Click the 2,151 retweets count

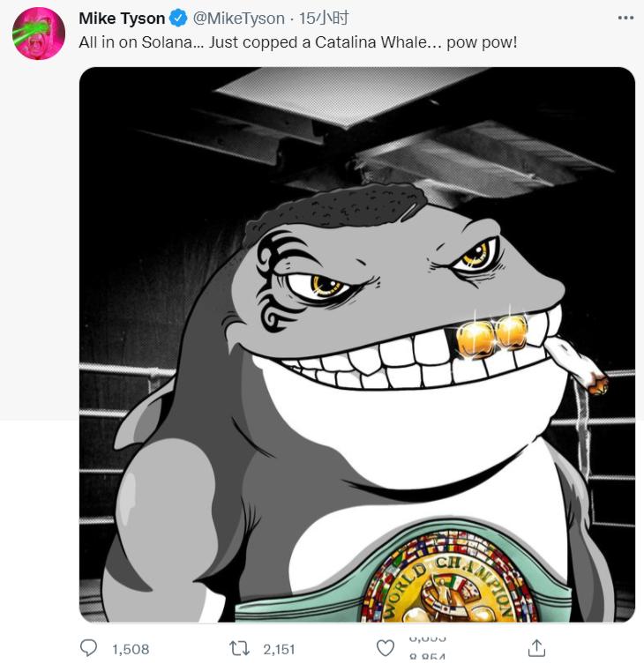point(279,649)
